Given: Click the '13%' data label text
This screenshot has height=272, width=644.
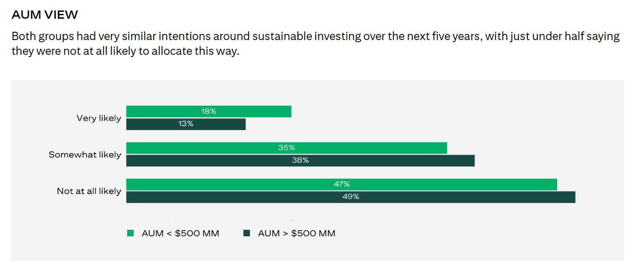Looking at the screenshot, I should [x=185, y=124].
